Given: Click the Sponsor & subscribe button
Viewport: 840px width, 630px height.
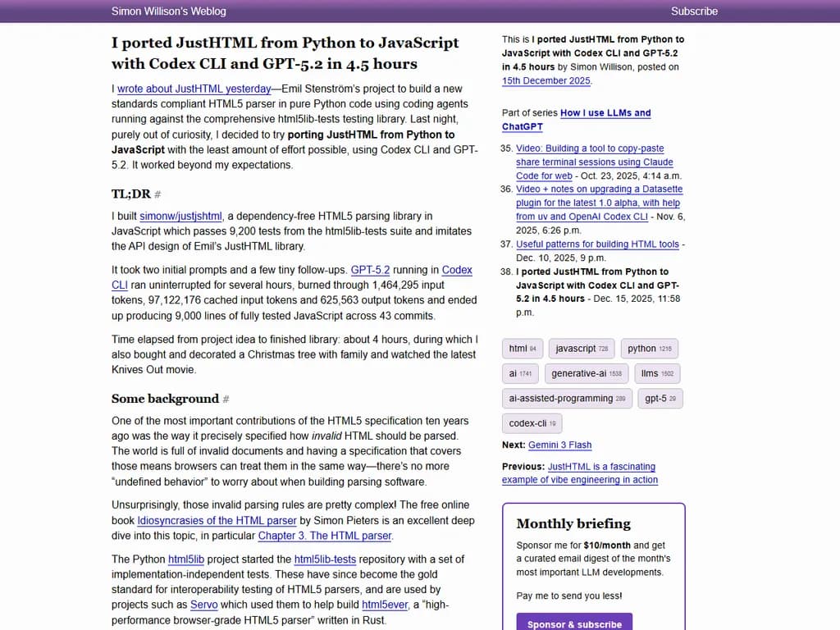Looking at the screenshot, I should [x=574, y=623].
